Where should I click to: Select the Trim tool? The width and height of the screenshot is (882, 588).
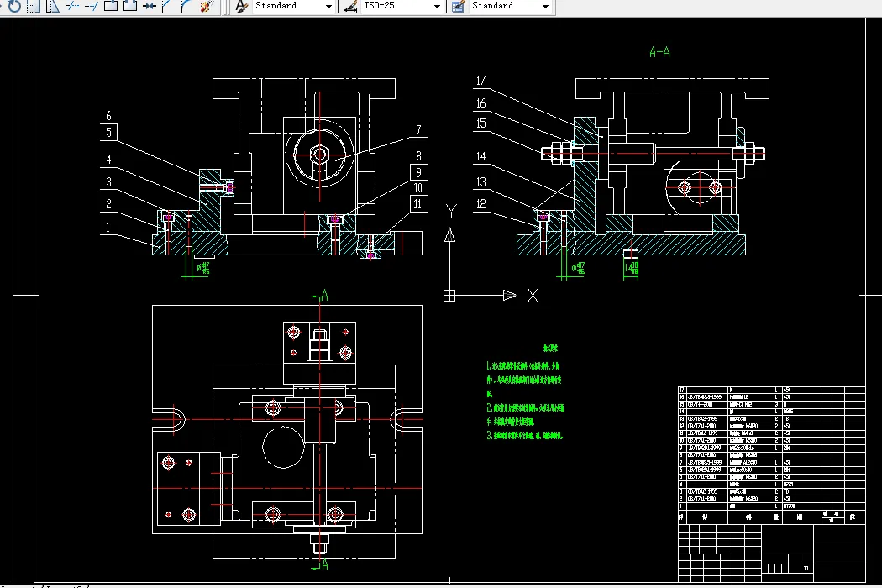pos(72,6)
